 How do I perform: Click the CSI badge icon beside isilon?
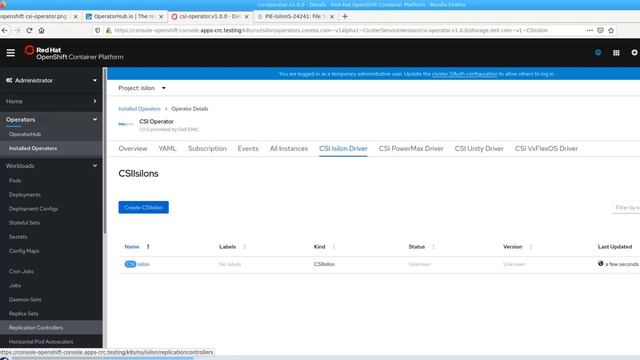tap(130, 264)
